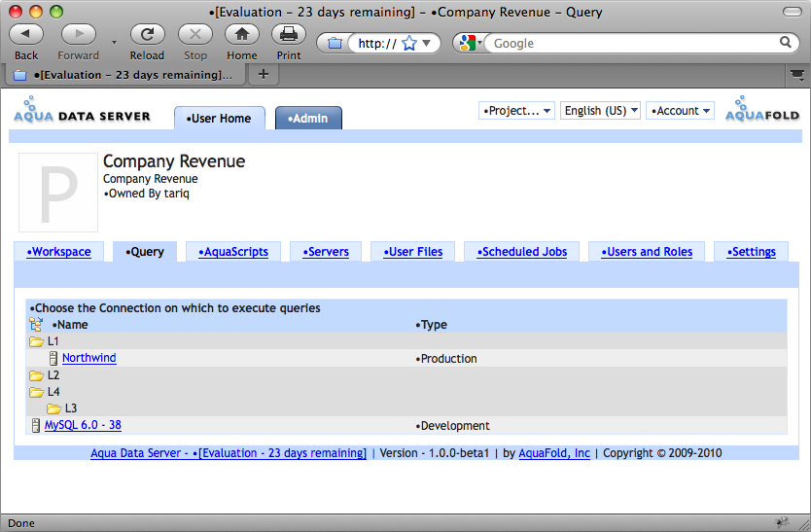The height and width of the screenshot is (532, 811).
Task: Click the Development type cell
Action: pos(452,426)
